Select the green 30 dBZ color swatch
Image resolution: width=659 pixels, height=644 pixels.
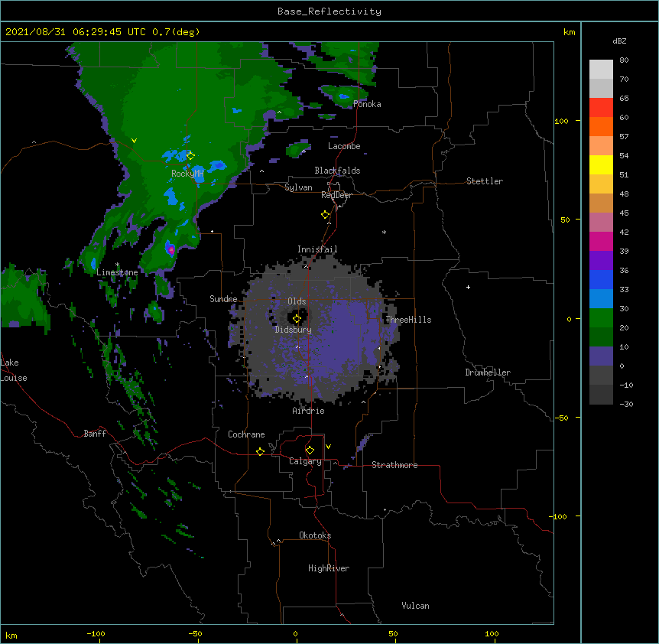601,318
